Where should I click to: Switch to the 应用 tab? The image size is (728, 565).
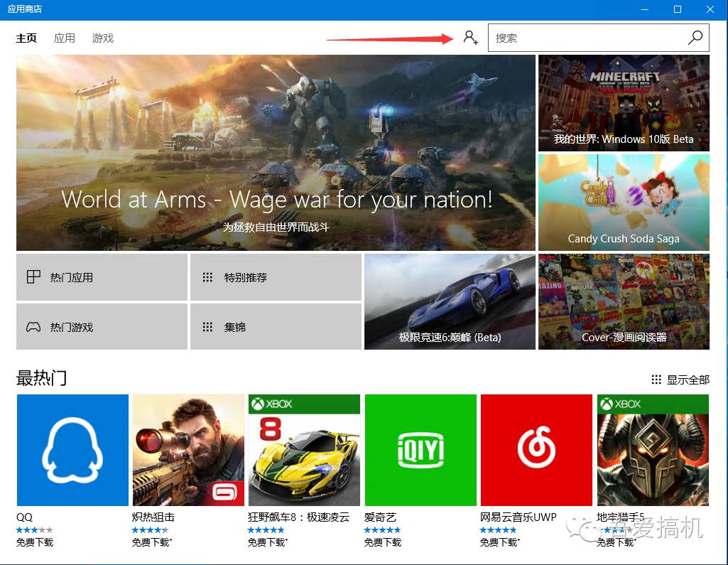64,38
